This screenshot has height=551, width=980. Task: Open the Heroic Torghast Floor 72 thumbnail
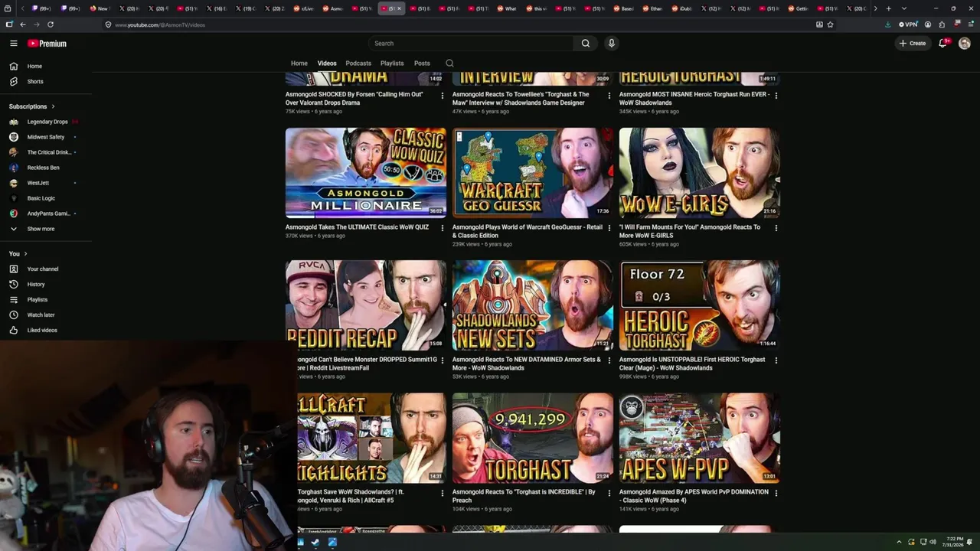pyautogui.click(x=700, y=305)
